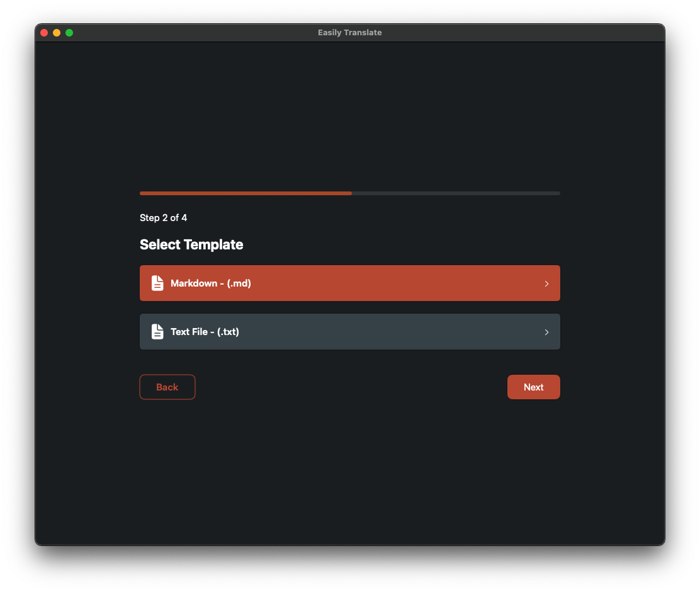Return to previous step with Back
The width and height of the screenshot is (700, 592).
coord(167,387)
